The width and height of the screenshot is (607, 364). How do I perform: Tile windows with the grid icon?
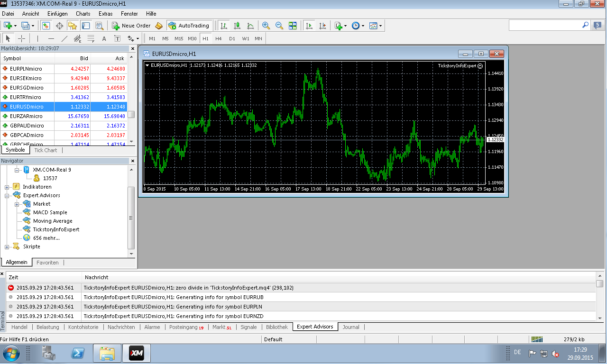point(293,26)
